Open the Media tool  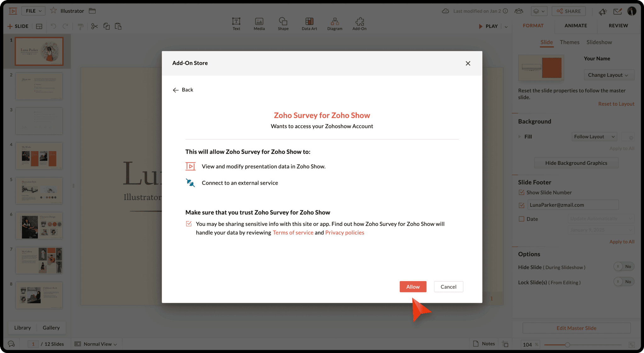coord(259,24)
